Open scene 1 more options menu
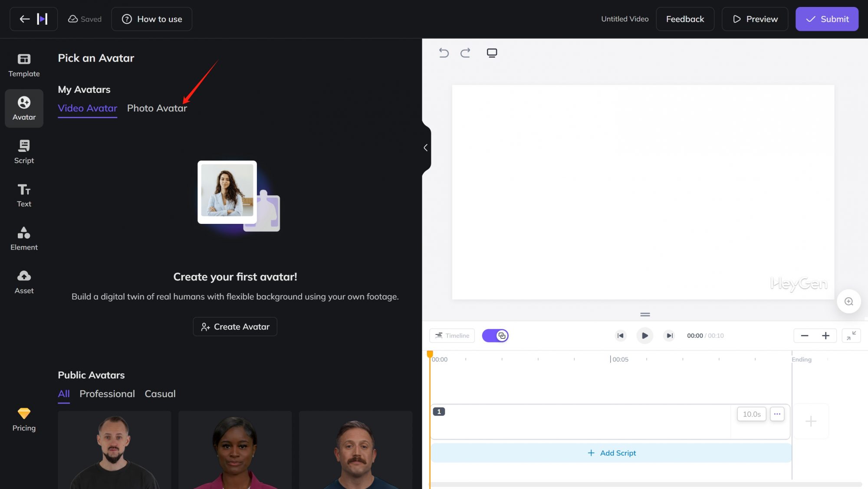The height and width of the screenshot is (489, 868). 777,414
